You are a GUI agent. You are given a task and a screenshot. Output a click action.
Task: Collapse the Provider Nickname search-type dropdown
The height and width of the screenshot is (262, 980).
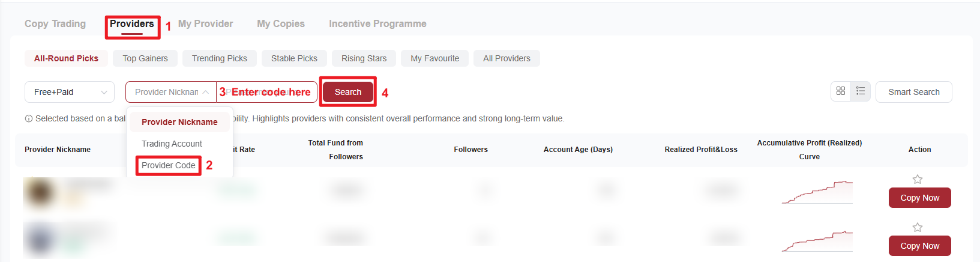171,92
